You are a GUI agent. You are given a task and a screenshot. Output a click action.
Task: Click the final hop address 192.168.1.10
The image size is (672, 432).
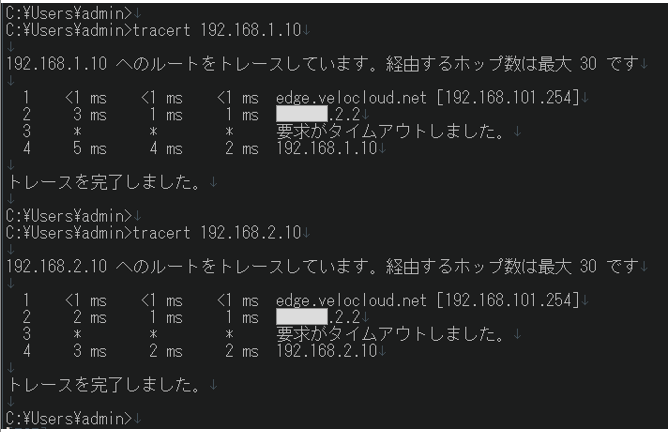pyautogui.click(x=327, y=148)
